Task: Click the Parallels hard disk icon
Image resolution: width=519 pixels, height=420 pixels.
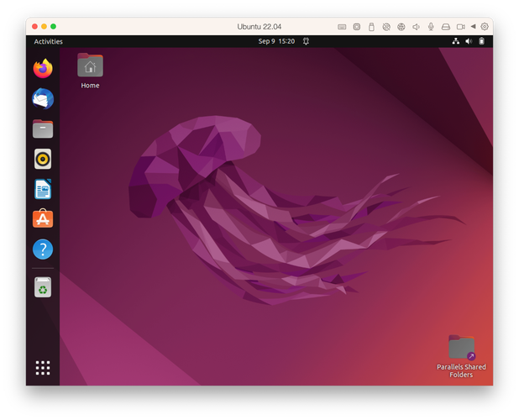Action: (x=446, y=27)
